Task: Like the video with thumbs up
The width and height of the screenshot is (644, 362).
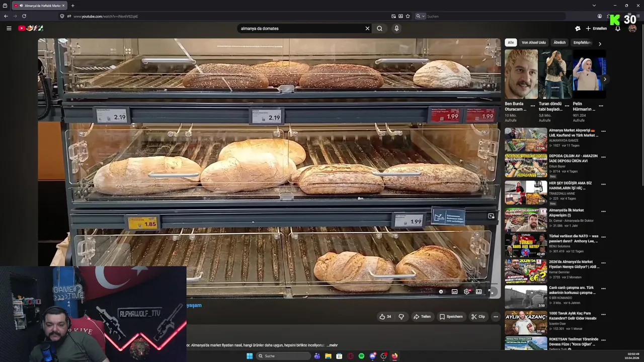Action: [385, 317]
